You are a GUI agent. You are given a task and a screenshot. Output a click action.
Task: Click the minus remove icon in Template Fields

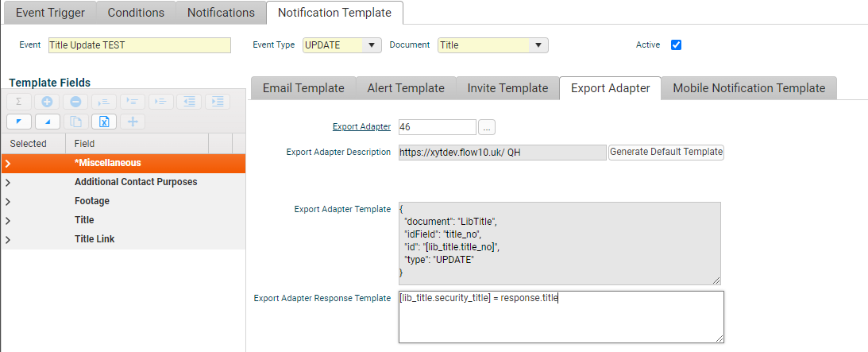tap(75, 102)
